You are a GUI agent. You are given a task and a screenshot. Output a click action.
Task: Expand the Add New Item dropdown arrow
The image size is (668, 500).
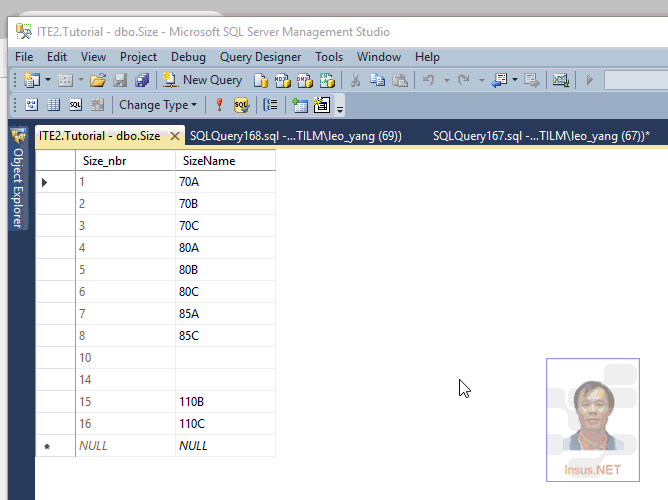81,80
